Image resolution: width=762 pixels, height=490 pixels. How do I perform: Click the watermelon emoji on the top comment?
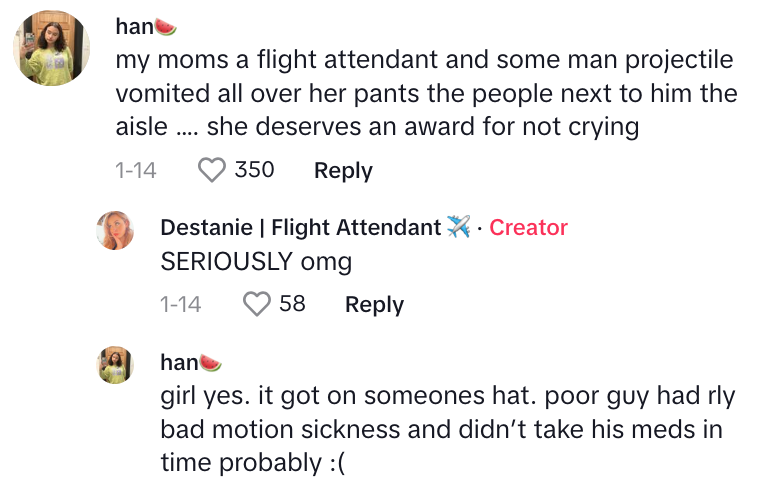point(166,27)
